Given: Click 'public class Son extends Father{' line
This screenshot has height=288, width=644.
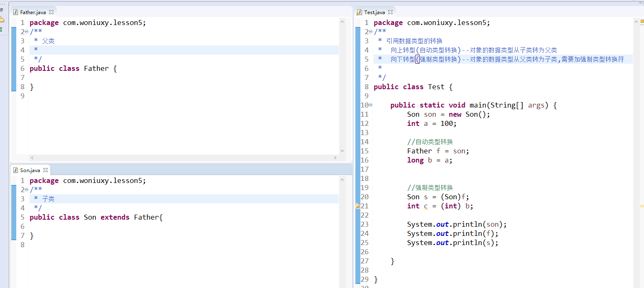Looking at the screenshot, I should (x=96, y=217).
